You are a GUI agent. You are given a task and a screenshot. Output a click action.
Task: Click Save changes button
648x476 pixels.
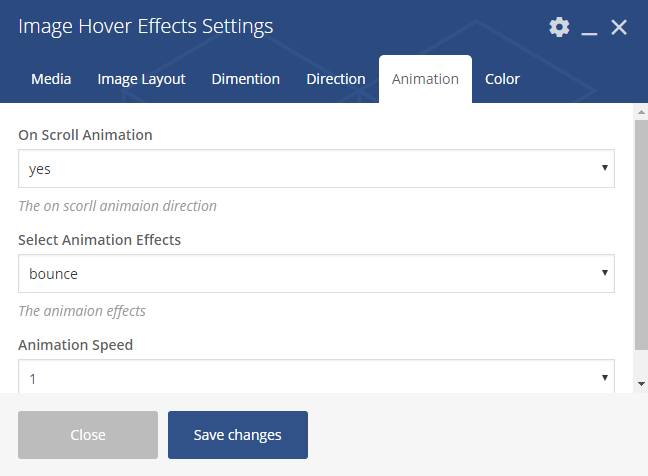click(238, 435)
